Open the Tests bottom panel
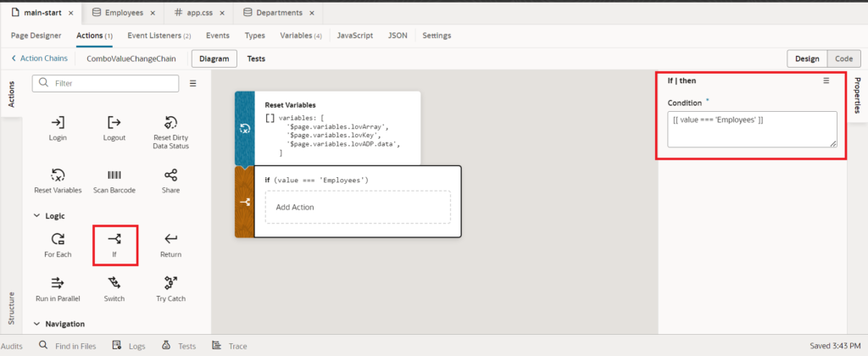Image resolution: width=868 pixels, height=356 pixels. [x=178, y=346]
